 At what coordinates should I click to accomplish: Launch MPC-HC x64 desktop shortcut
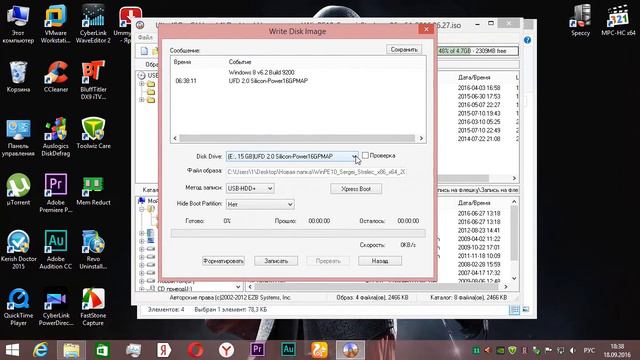(x=618, y=20)
